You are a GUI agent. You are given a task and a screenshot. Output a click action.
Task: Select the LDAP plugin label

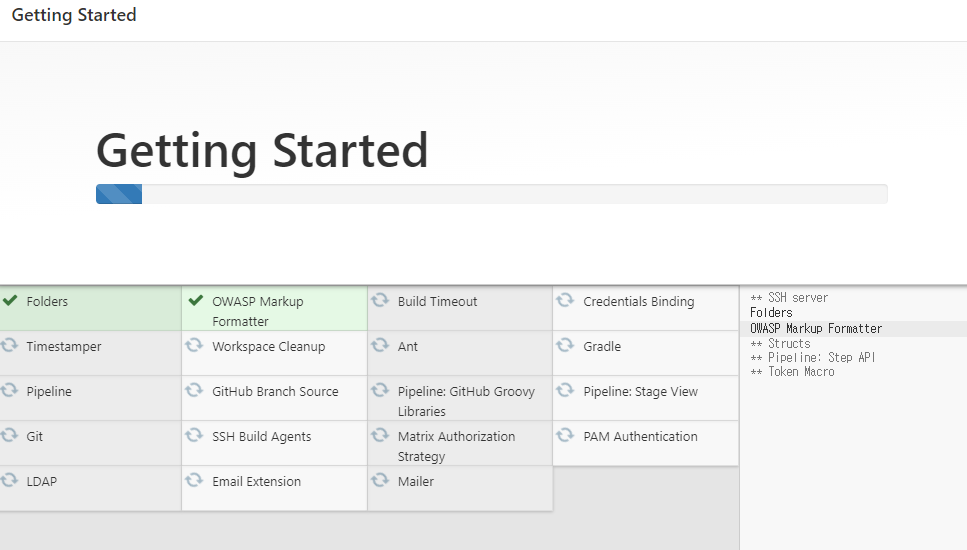[41, 482]
